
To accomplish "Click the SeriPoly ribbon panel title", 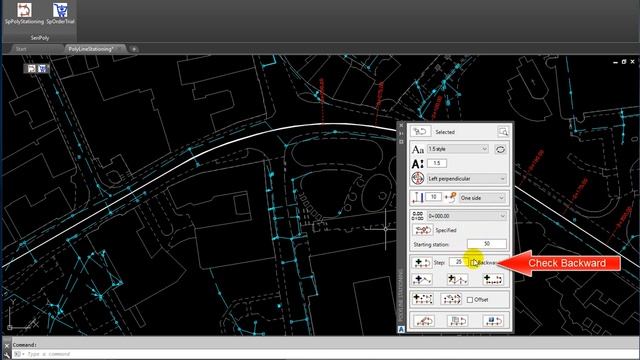I will [40, 38].
